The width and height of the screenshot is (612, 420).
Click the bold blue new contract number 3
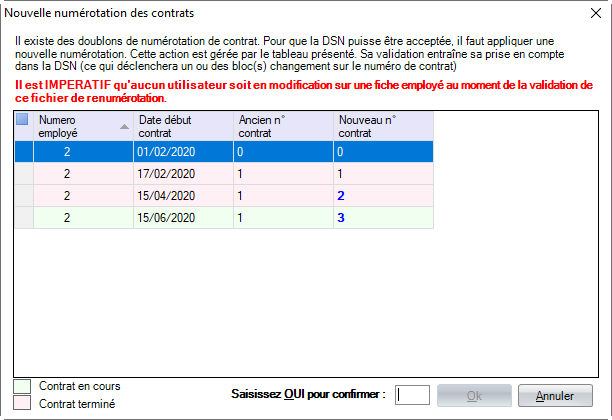click(x=342, y=216)
